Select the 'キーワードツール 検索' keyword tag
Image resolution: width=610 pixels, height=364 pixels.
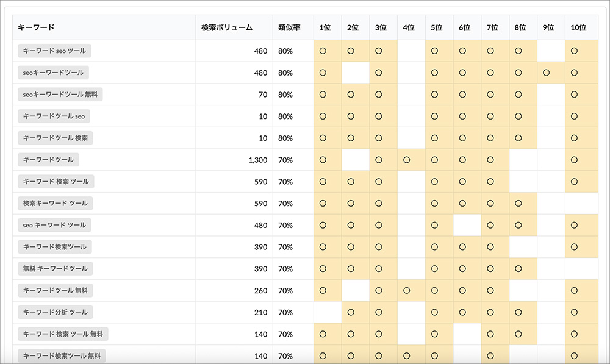click(x=55, y=138)
